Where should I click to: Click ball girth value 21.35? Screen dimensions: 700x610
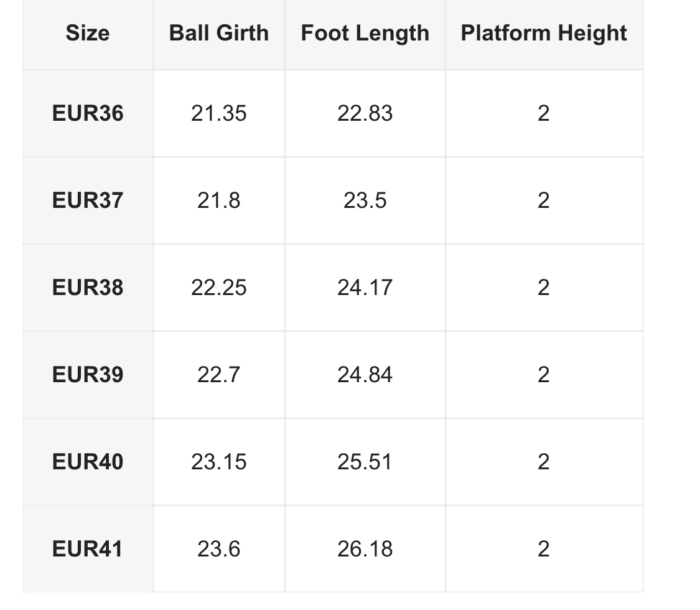click(x=219, y=113)
